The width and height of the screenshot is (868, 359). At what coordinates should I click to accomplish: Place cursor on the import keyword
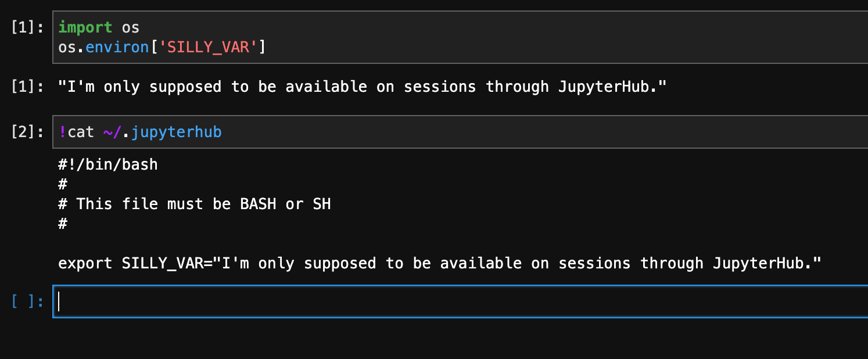click(x=85, y=27)
